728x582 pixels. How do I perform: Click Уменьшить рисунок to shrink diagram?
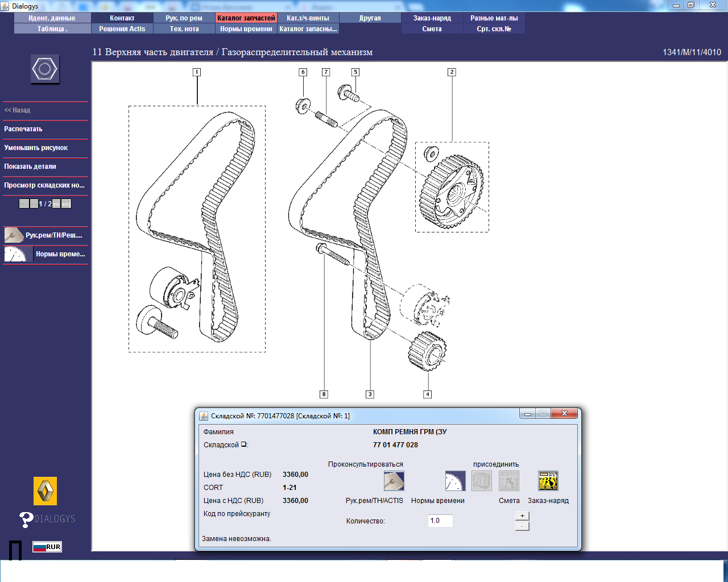(x=36, y=148)
